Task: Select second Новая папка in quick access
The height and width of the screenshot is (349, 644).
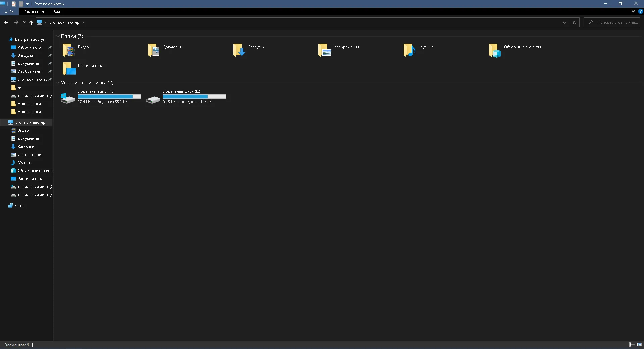Action: coord(26,112)
